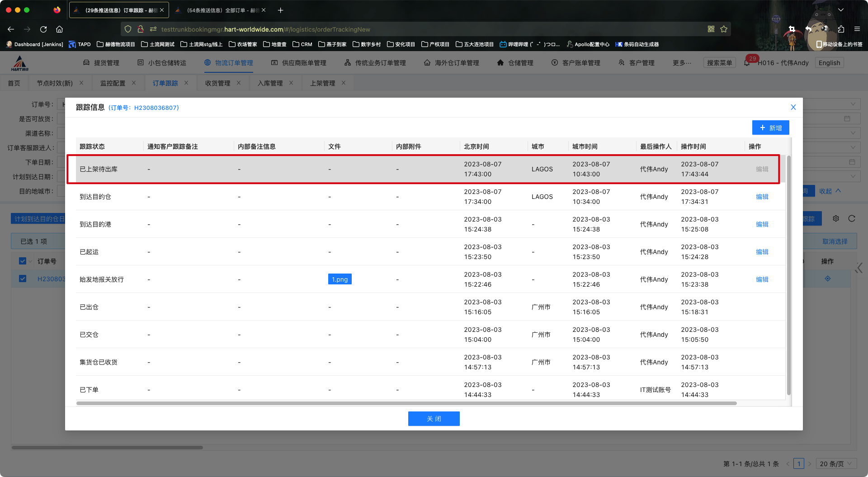Image resolution: width=868 pixels, height=477 pixels.
Task: Switch to the 监控配置 tab
Action: [113, 83]
